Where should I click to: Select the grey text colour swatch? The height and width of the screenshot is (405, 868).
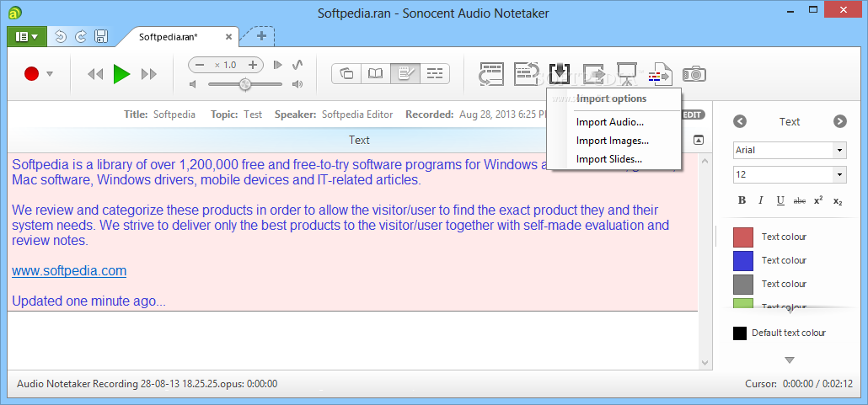coord(743,285)
